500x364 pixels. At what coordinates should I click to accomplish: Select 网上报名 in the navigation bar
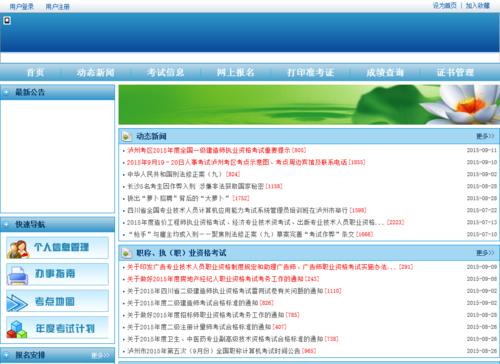(236, 72)
